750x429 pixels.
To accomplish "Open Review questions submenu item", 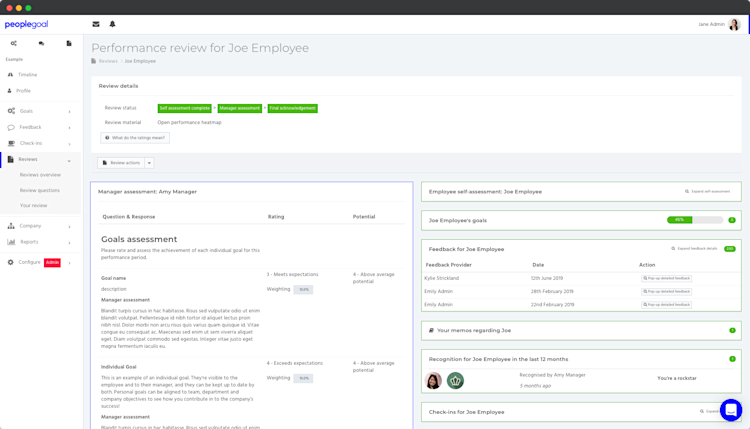I will click(x=40, y=190).
